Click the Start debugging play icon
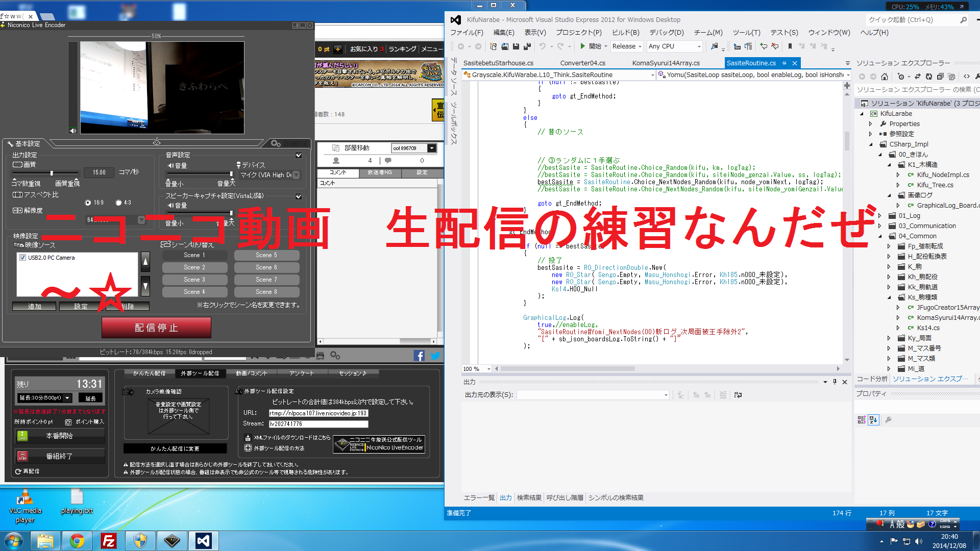Screen dimensions: 980x551 (x=583, y=46)
